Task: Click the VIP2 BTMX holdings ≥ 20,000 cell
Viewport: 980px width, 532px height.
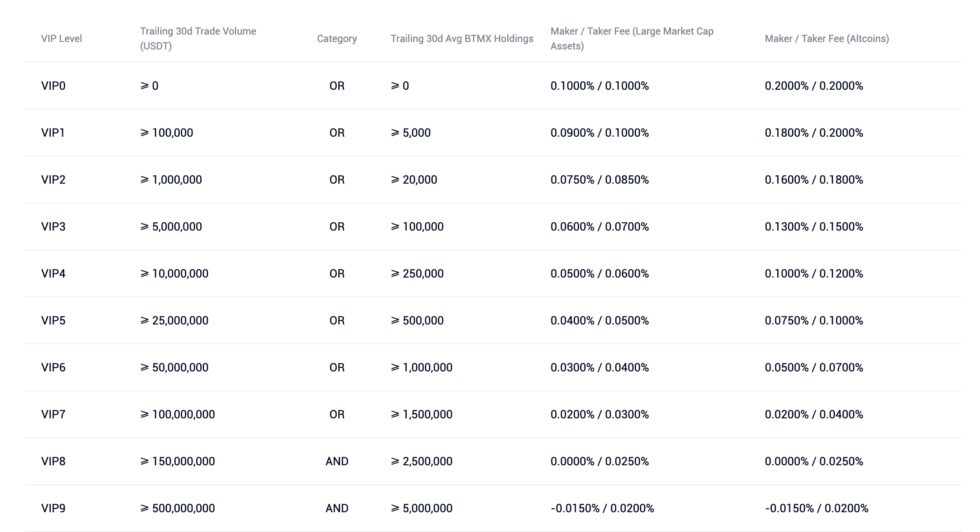Action: coord(414,180)
